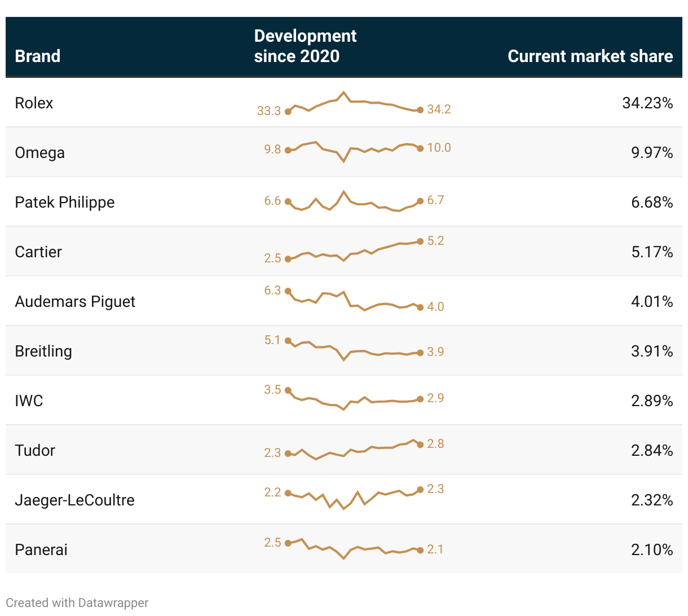The height and width of the screenshot is (616, 688).
Task: Sort by "Current market share" header
Action: point(590,56)
